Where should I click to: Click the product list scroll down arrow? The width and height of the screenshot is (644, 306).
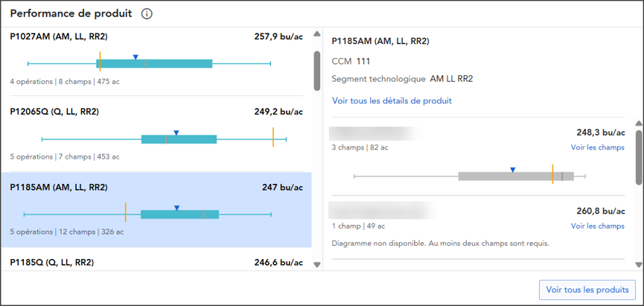316,265
